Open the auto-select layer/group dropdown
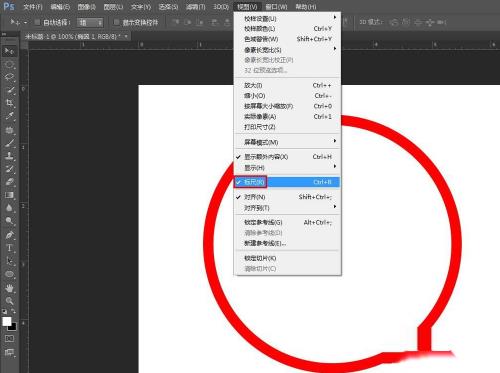The height and width of the screenshot is (373, 500). tap(90, 22)
